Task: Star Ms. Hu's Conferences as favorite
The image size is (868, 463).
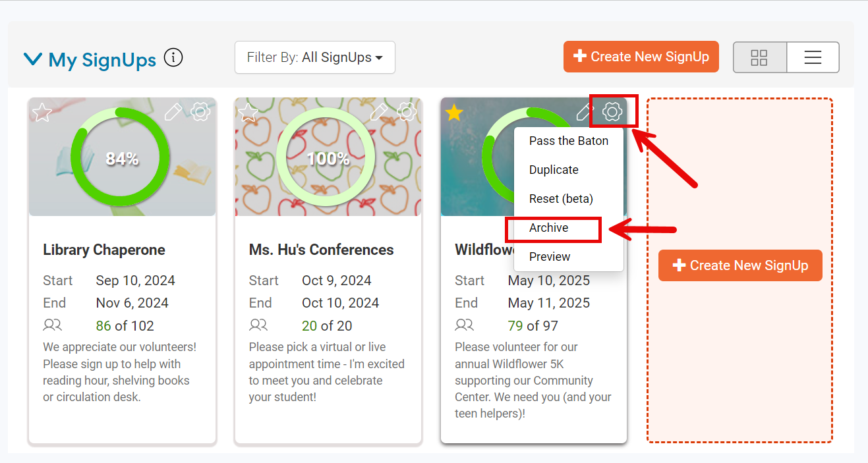Action: [x=247, y=112]
